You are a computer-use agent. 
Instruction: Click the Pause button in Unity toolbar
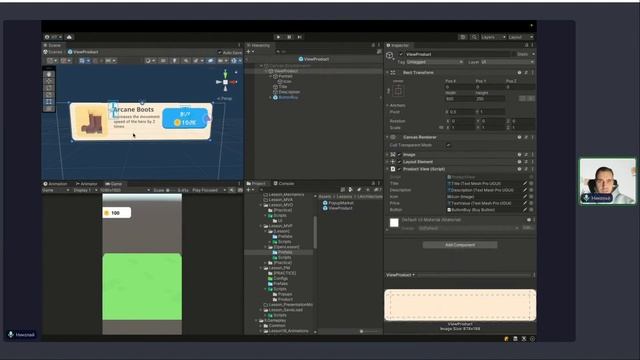289,37
